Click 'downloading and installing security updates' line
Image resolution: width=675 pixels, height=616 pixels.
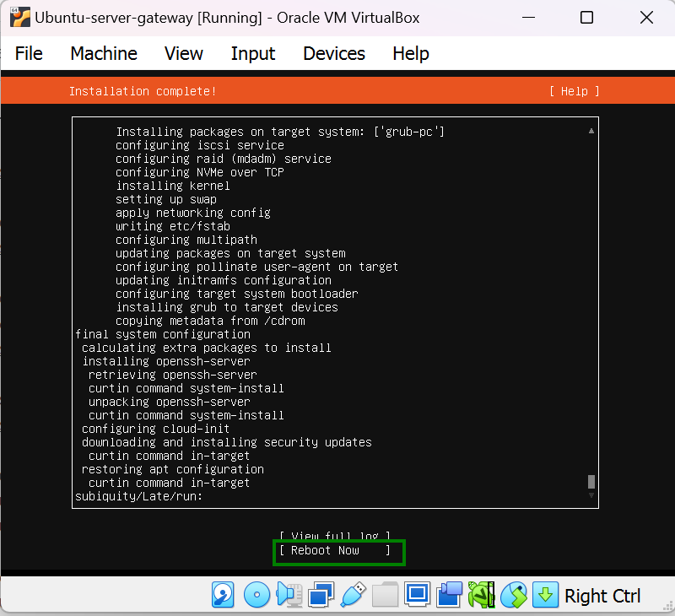(x=227, y=442)
